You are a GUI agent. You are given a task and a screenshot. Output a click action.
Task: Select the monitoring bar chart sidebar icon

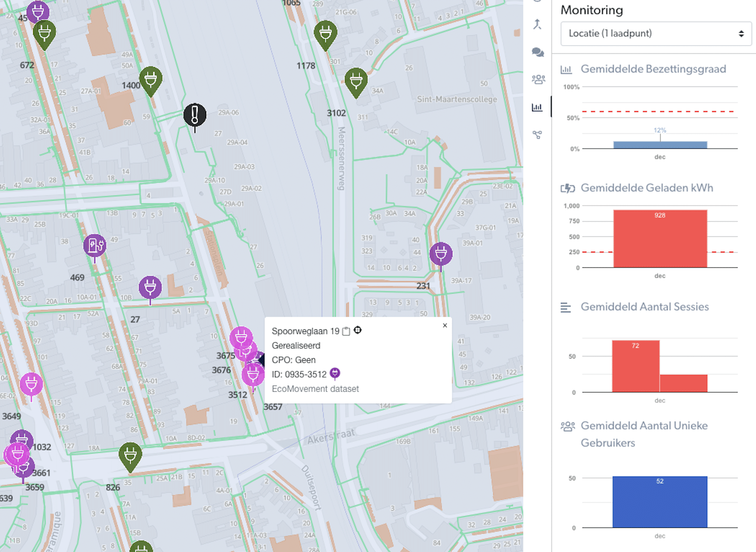[x=537, y=107]
